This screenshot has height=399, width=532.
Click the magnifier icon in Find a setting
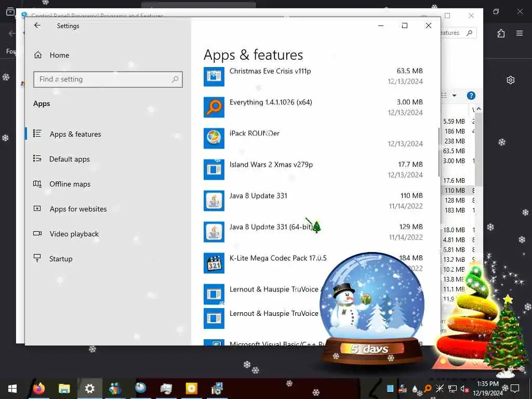(175, 79)
